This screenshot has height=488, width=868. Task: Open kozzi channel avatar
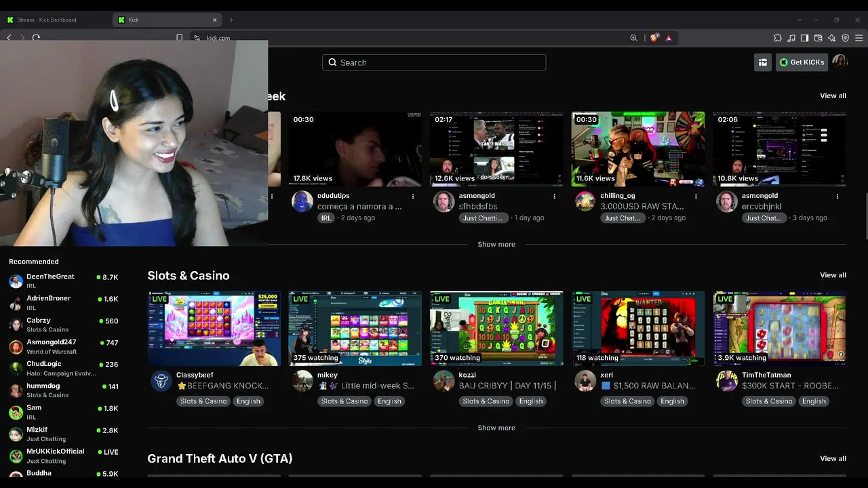443,380
